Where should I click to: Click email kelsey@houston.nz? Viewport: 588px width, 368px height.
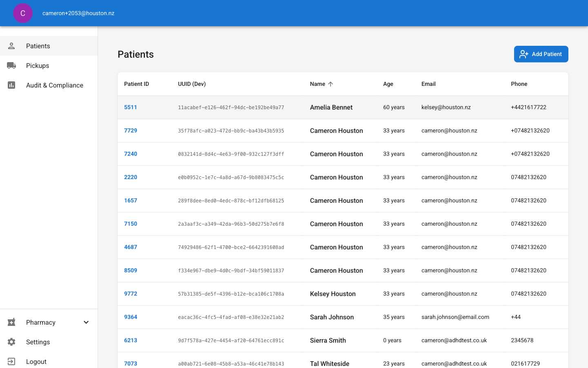coord(446,107)
